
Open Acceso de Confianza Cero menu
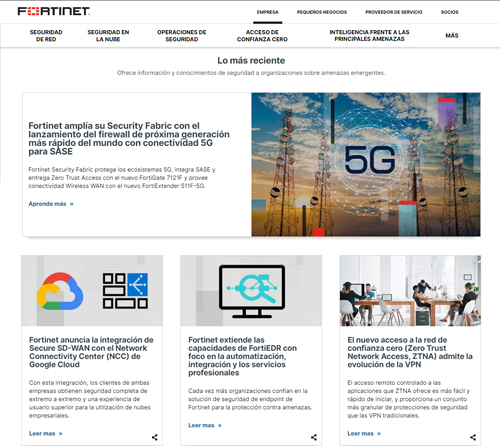(x=262, y=36)
